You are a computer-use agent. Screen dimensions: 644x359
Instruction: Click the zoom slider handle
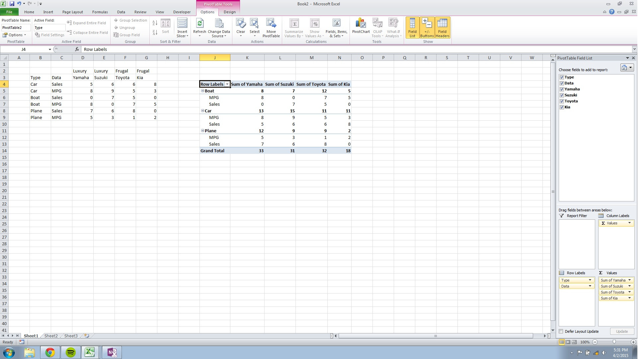click(x=614, y=342)
